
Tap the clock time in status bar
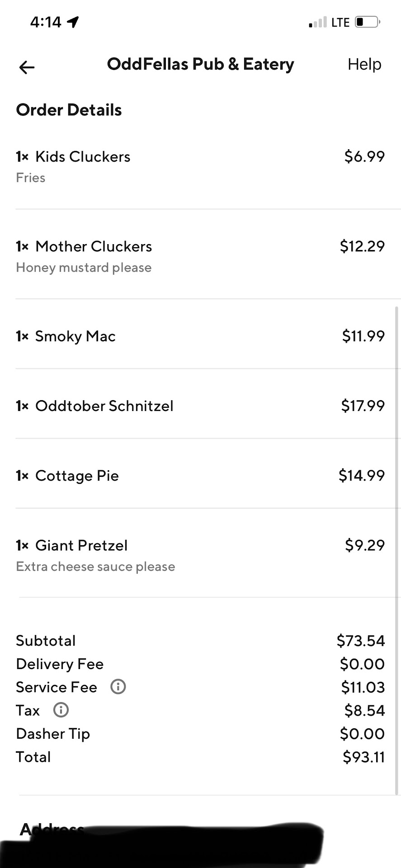coord(46,22)
